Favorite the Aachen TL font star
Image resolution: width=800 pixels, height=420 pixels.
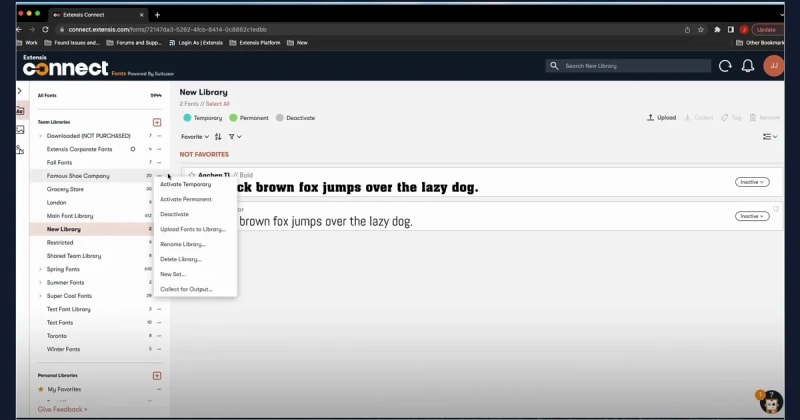tap(192, 175)
